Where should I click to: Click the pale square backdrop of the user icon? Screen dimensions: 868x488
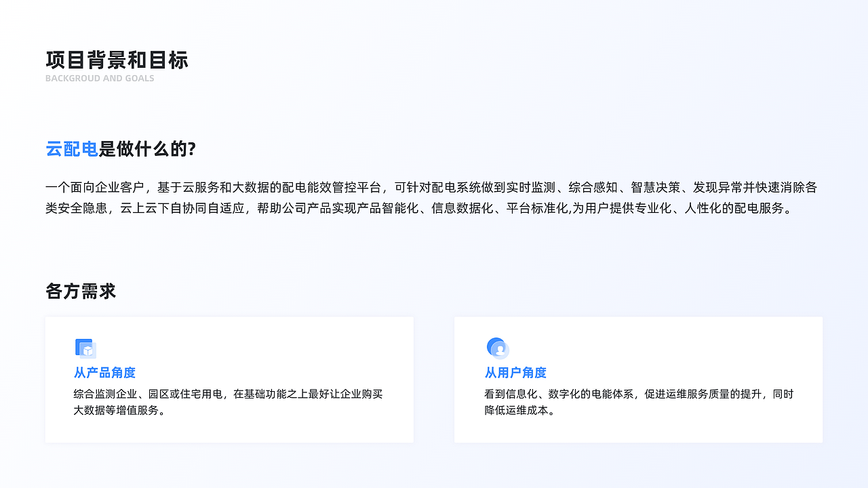(x=502, y=353)
